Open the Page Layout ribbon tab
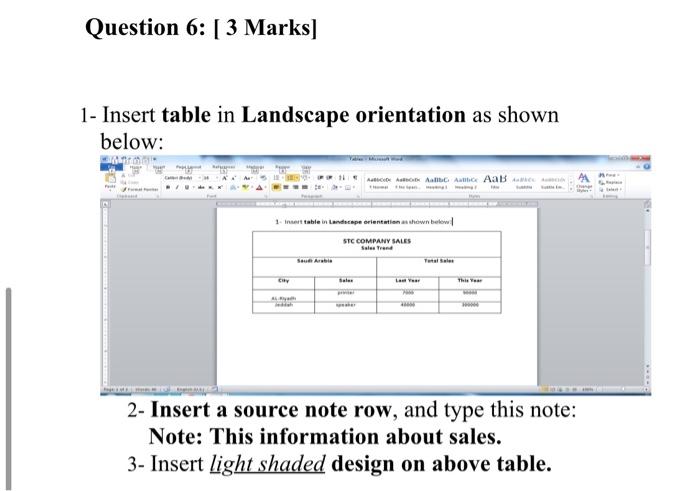 point(188,167)
